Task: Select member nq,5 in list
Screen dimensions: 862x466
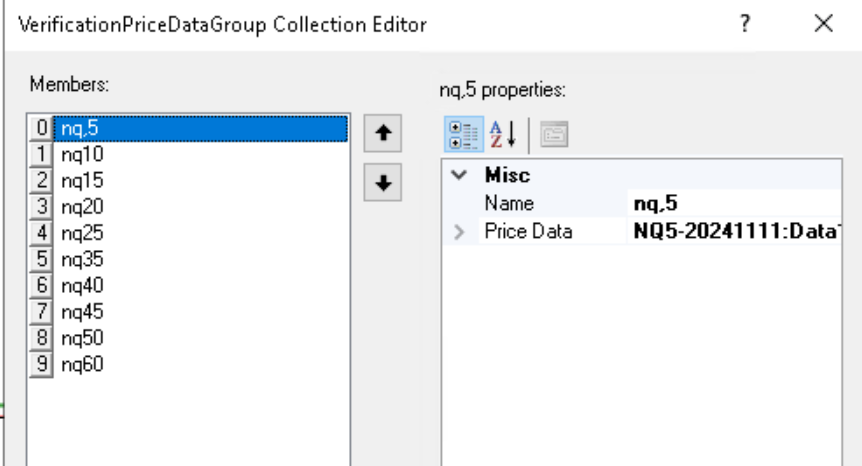Action: 80,129
